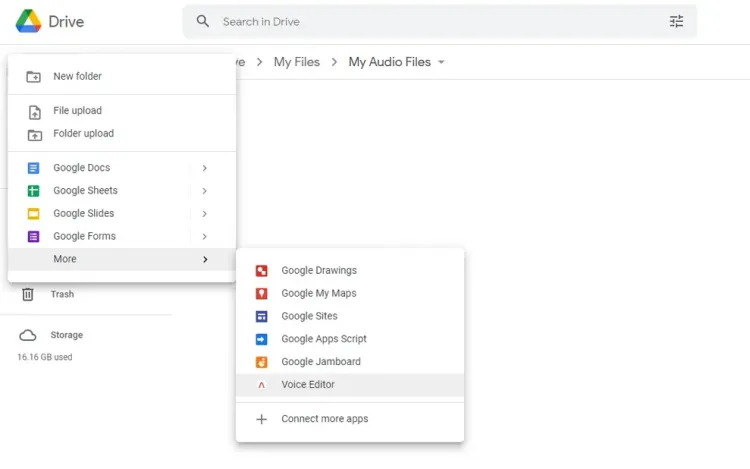Choose File upload from menu
Image resolution: width=750 pixels, height=469 pixels.
click(122, 111)
